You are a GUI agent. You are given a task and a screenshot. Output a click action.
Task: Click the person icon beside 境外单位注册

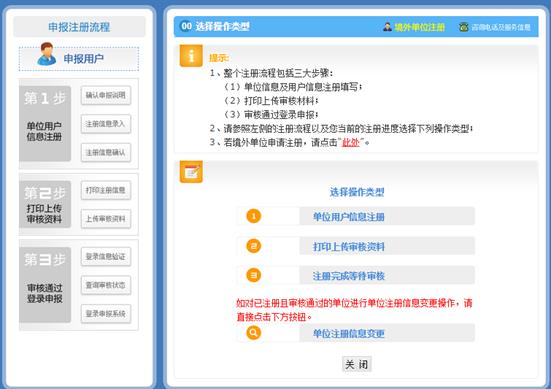387,27
